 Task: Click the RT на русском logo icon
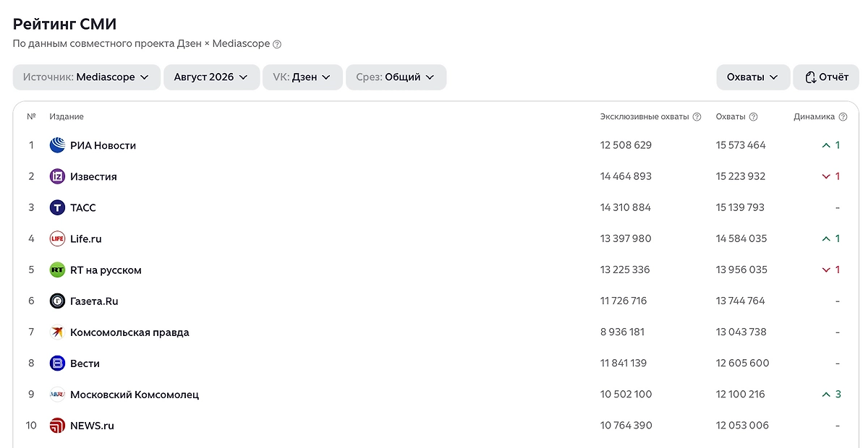pos(57,270)
